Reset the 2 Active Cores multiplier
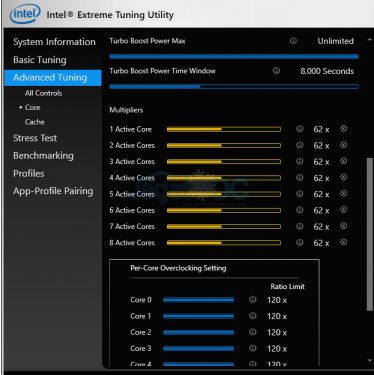Viewport: 374px width, 375px height. click(343, 145)
